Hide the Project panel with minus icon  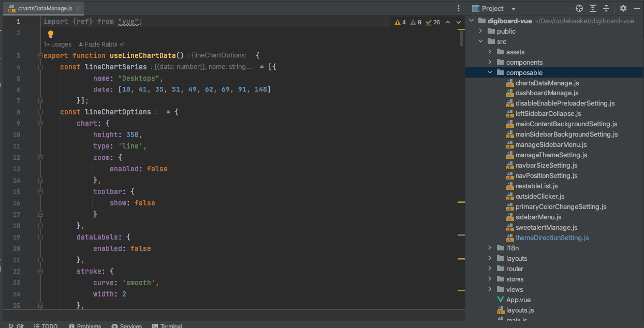(x=637, y=8)
